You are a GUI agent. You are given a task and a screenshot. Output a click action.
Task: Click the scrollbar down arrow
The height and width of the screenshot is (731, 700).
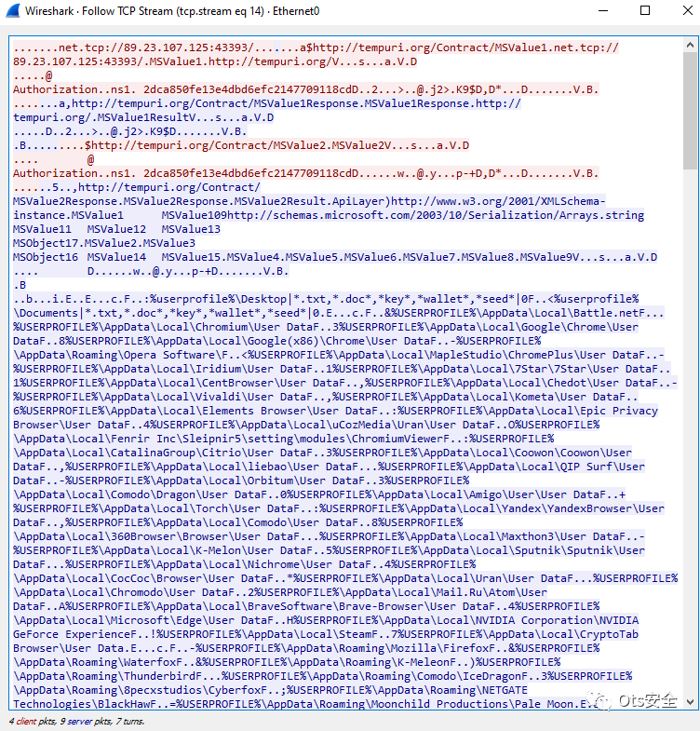690,701
